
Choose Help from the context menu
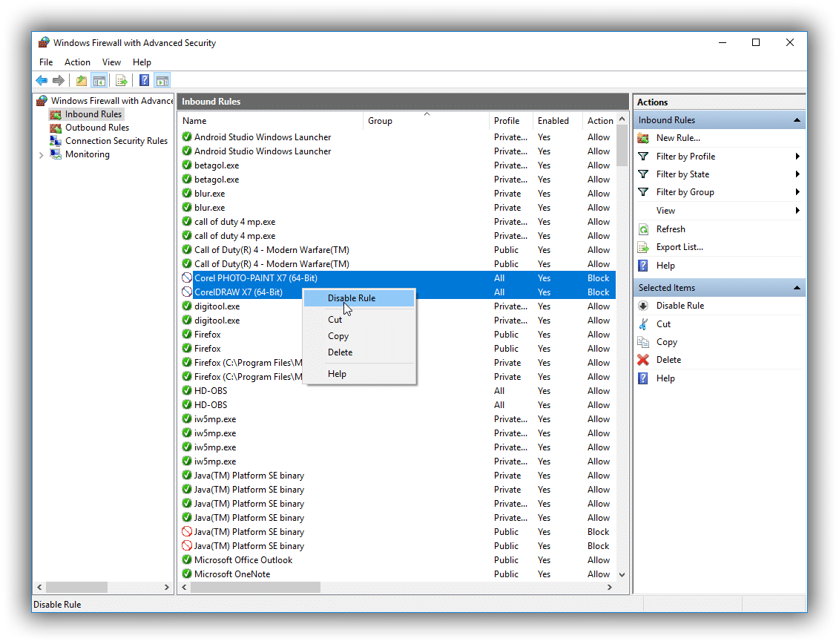[x=359, y=374]
